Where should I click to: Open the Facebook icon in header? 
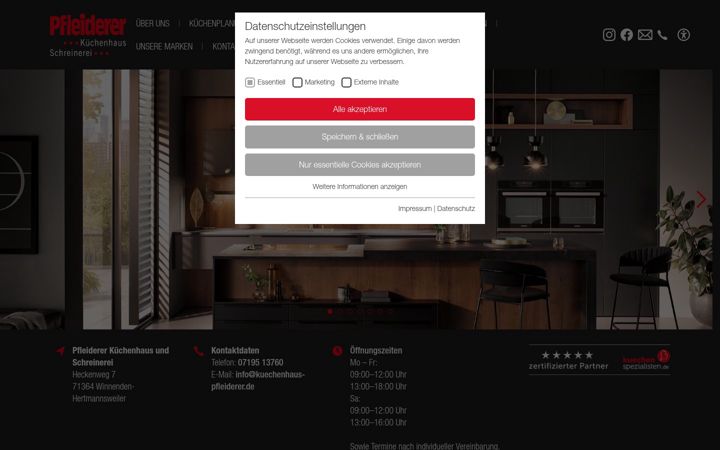click(626, 35)
